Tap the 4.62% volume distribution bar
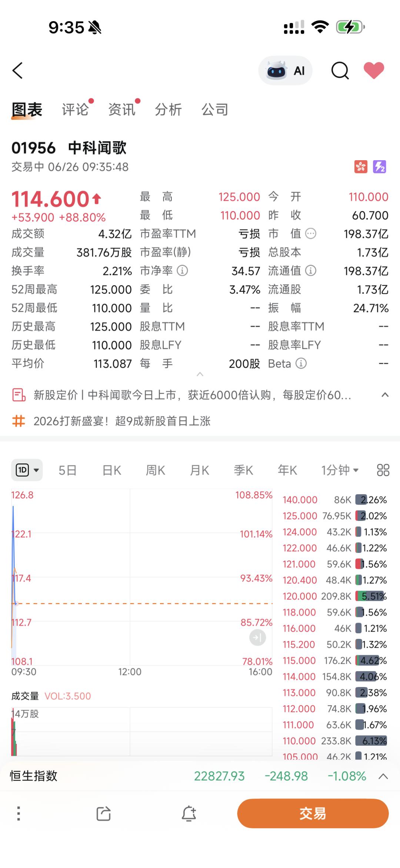 point(371,660)
